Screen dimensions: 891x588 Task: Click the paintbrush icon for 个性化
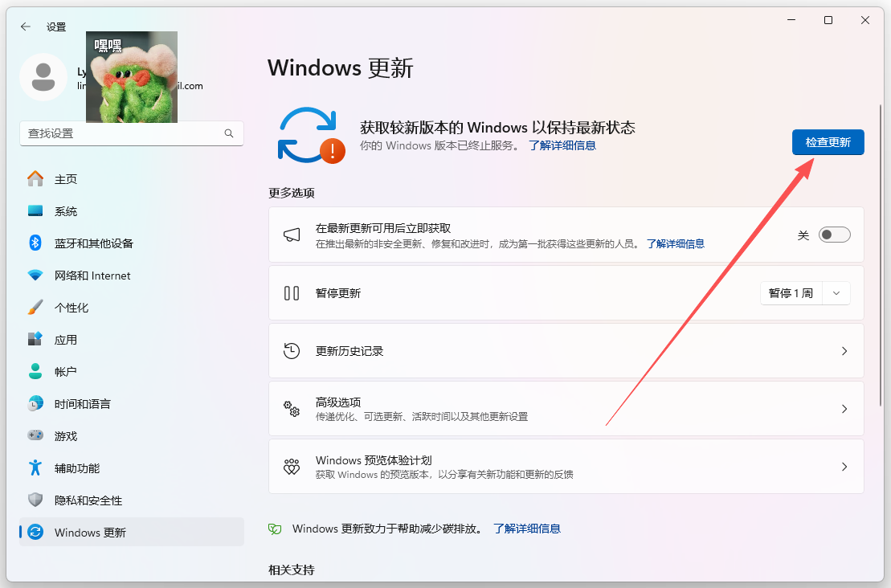[x=35, y=308]
